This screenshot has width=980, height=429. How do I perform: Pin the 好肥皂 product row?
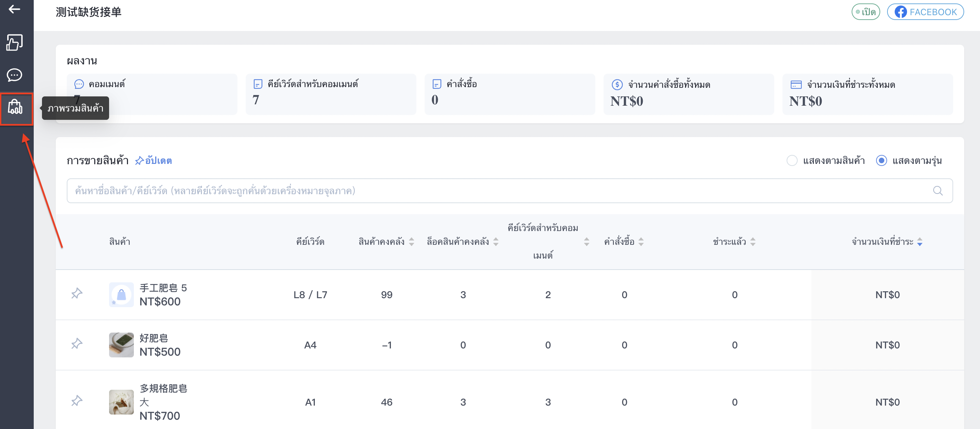point(77,344)
